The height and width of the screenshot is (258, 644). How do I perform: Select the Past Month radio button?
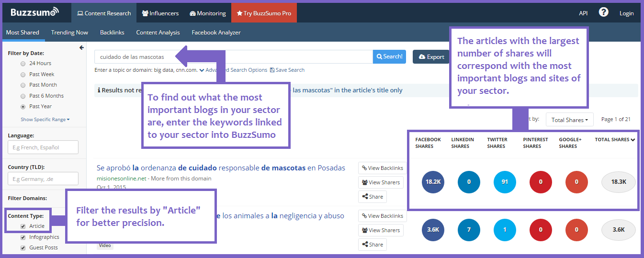[23, 85]
